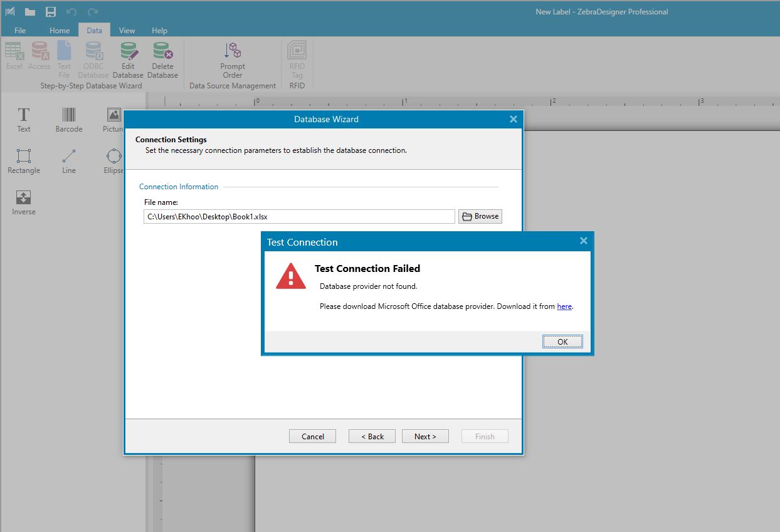
Task: Select the Line drawing tool
Action: (x=69, y=162)
